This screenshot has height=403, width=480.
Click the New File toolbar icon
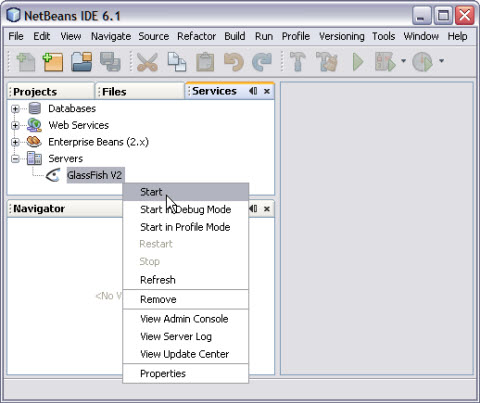25,62
